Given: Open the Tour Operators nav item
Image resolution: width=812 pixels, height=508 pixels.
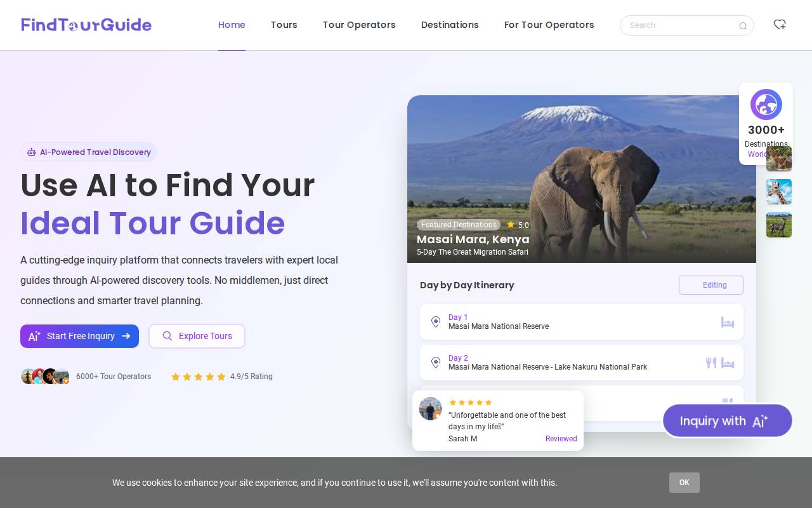Looking at the screenshot, I should pos(359,25).
